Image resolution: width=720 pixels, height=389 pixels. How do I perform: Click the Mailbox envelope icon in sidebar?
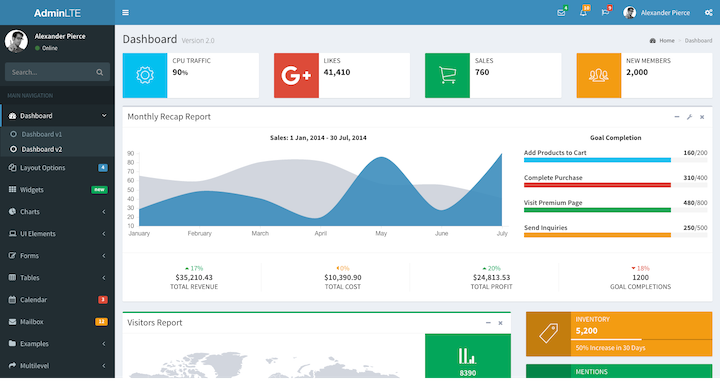pyautogui.click(x=12, y=321)
